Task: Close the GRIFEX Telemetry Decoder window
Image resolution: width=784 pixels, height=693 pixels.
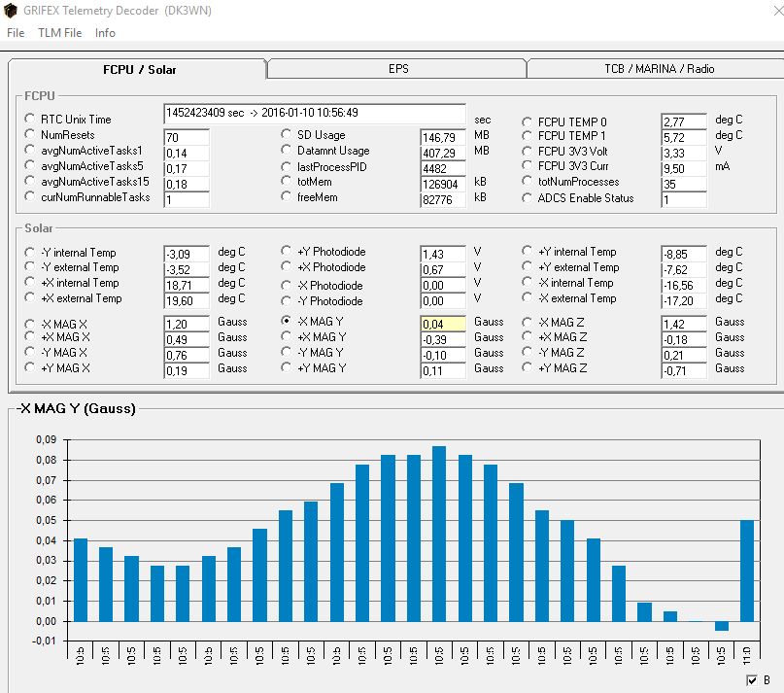Action: coord(778,11)
